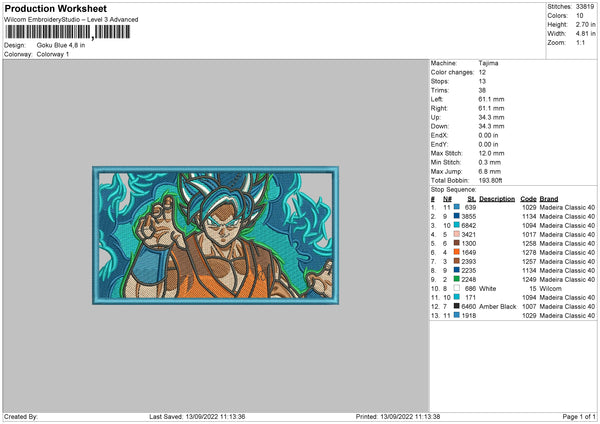The width and height of the screenshot is (600, 424).
Task: Select the Up extent label
Action: 435,117
